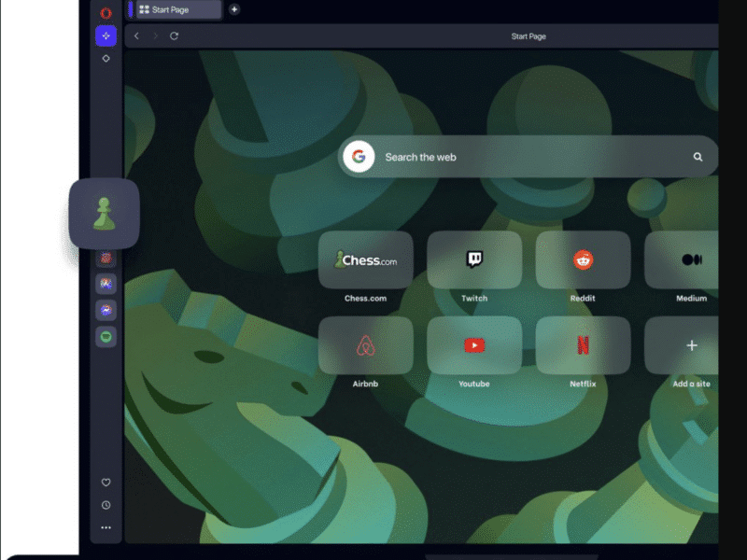The image size is (747, 560).
Task: Click the magnifier icon in search bar
Action: [x=698, y=158]
